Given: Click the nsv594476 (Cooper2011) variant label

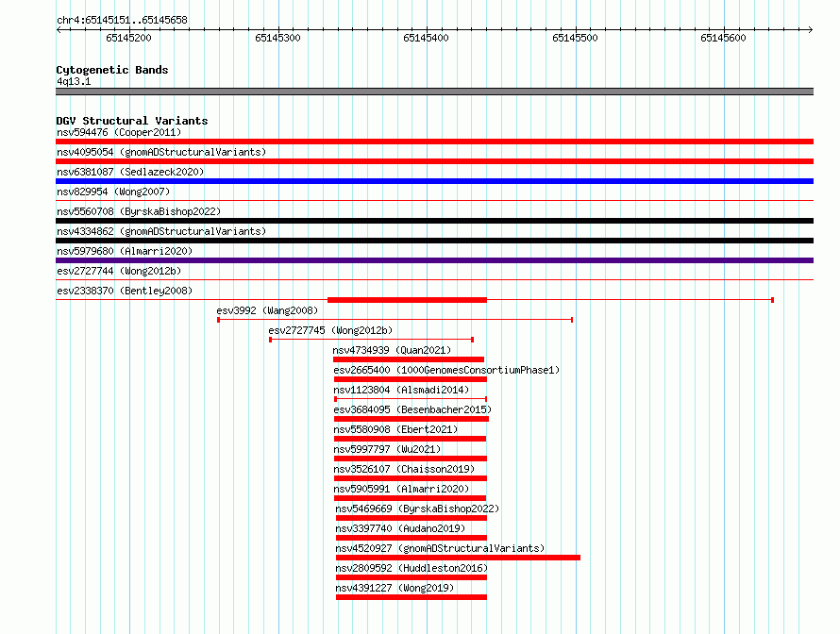Looking at the screenshot, I should 119,132.
